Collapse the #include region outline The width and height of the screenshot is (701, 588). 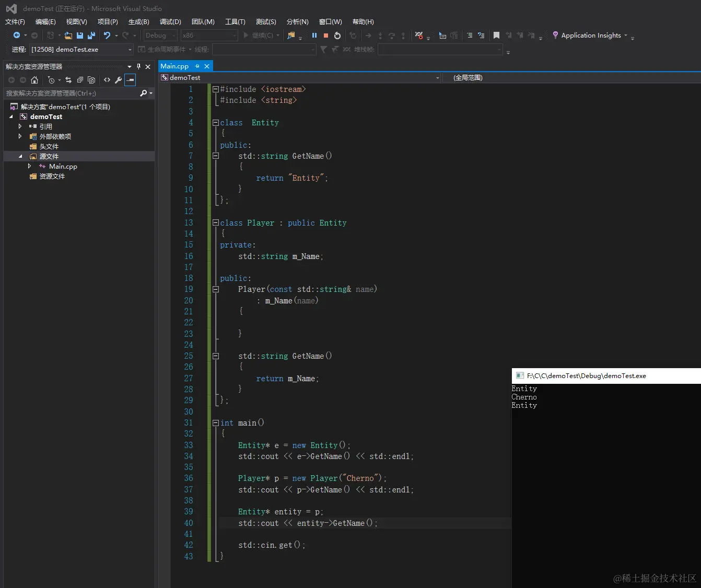coord(215,89)
